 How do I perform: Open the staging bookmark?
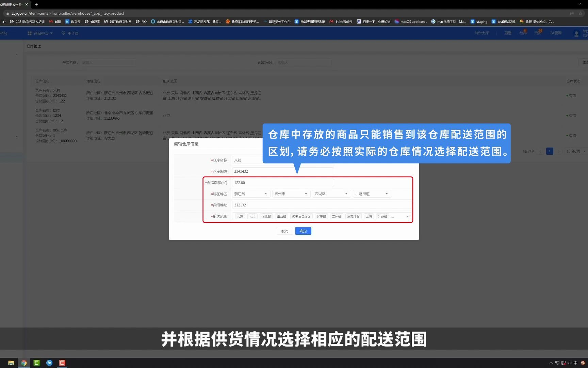pos(479,21)
